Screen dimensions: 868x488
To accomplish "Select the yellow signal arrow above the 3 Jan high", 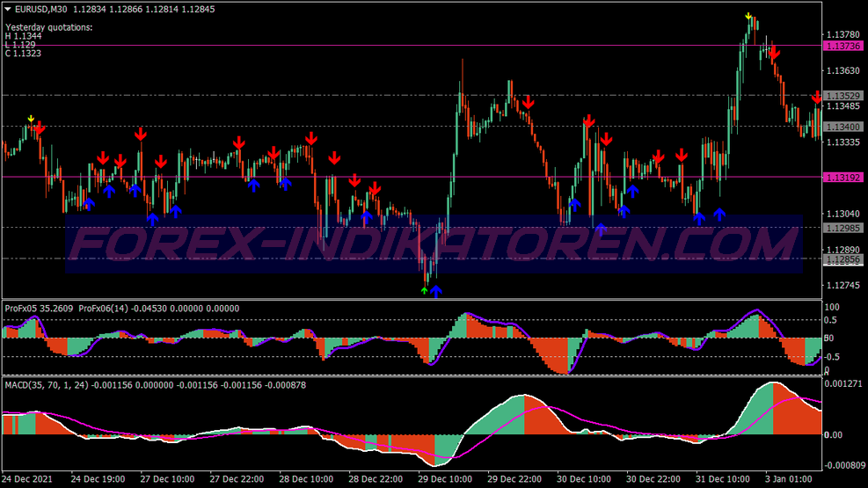I will [748, 16].
